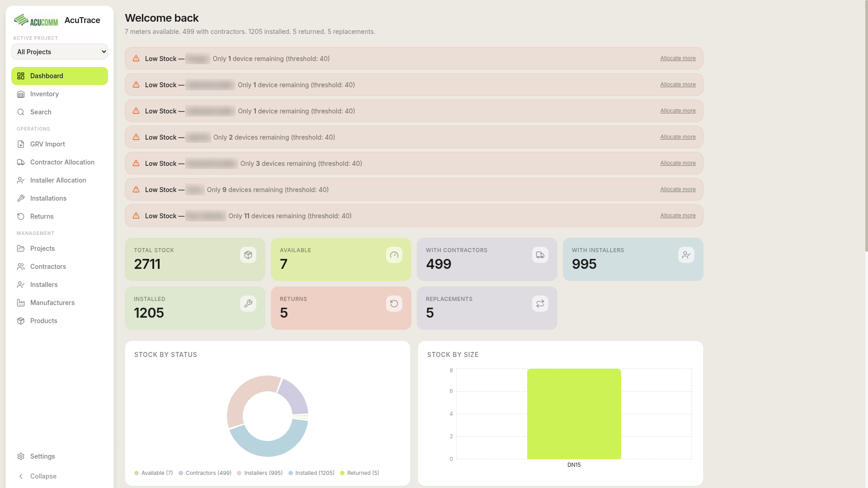Image resolution: width=868 pixels, height=488 pixels.
Task: Click the Dashboard grid icon
Action: 21,76
